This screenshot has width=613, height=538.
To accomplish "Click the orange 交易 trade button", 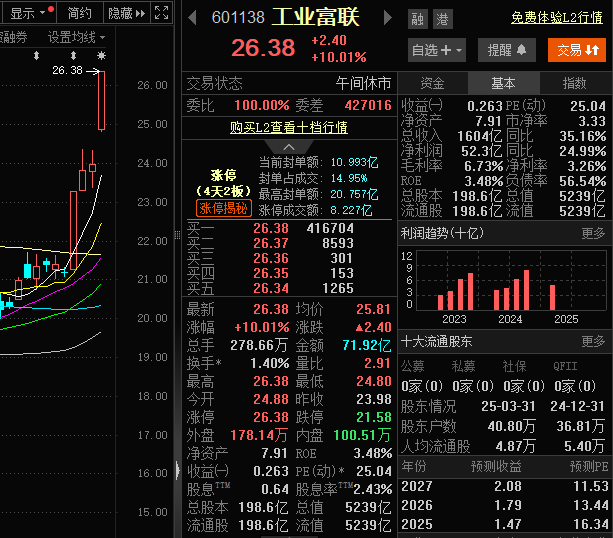I will click(x=577, y=50).
